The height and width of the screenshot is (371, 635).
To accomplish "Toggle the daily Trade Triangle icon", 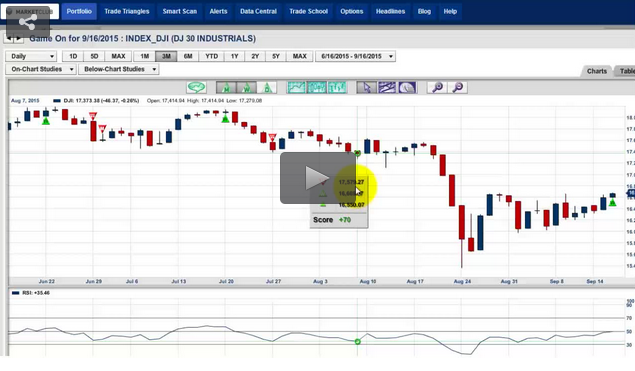I will pyautogui.click(x=266, y=87).
